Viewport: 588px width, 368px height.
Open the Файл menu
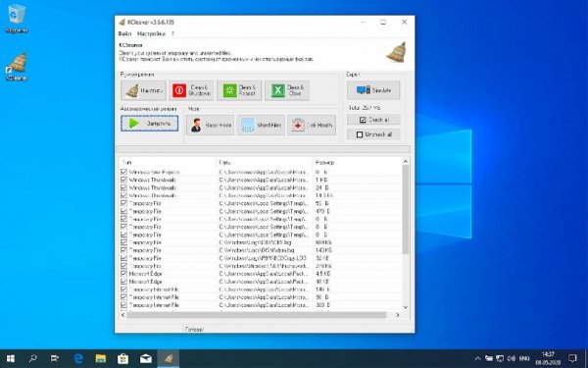124,33
